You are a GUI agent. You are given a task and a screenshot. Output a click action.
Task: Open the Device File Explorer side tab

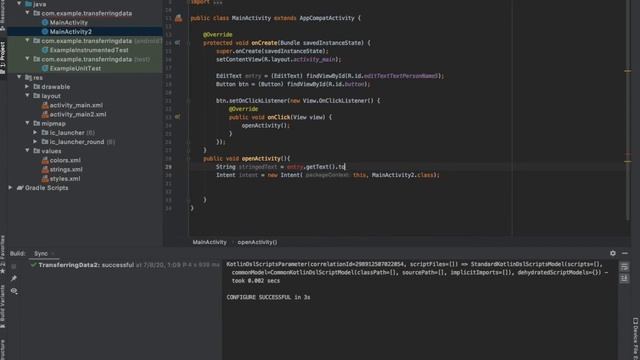pos(636,339)
